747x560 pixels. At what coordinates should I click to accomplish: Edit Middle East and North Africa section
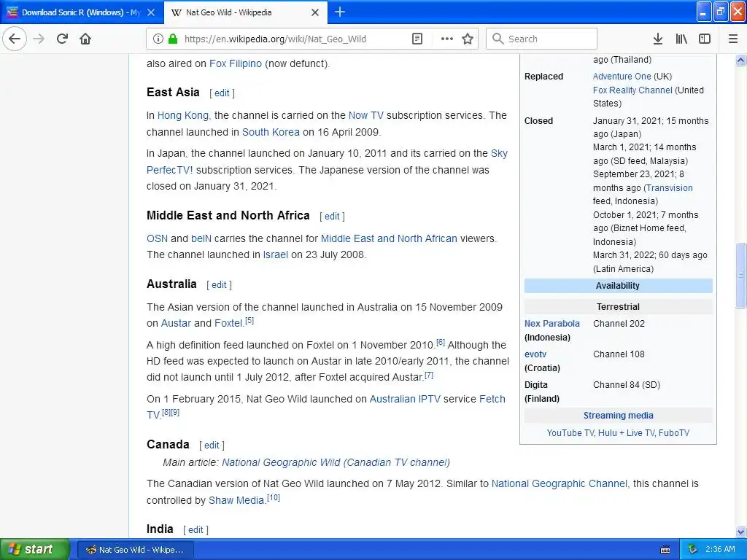click(x=332, y=216)
